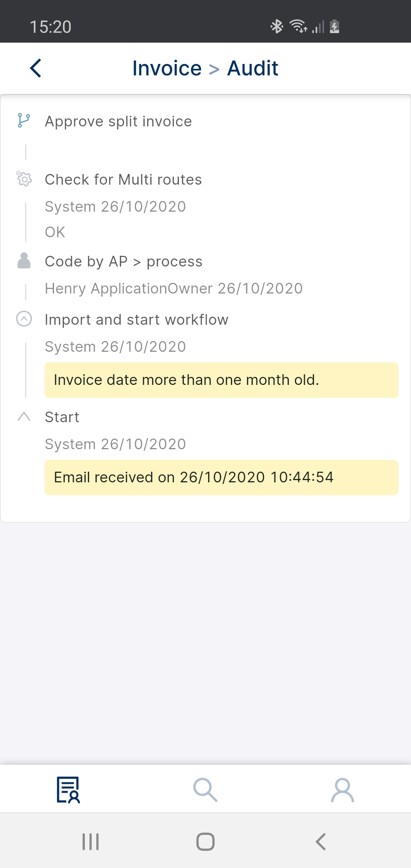Open the search tab in bottom bar

click(205, 790)
